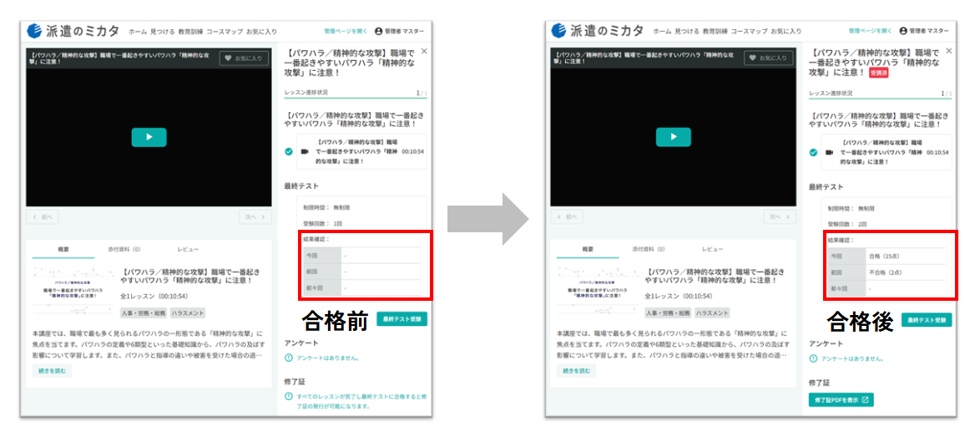Viewport: 980px width, 437px height.
Task: Select レビュー tab in 合格前 screen
Action: click(x=188, y=249)
